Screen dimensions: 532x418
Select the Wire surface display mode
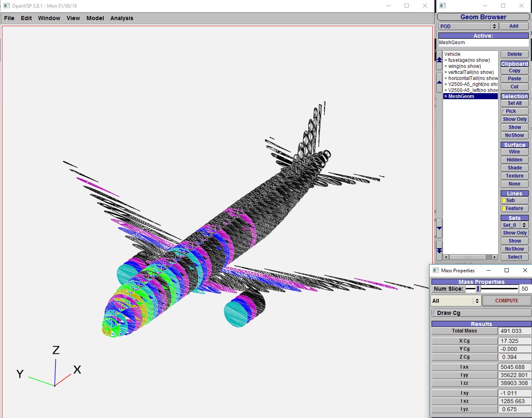pyautogui.click(x=514, y=151)
